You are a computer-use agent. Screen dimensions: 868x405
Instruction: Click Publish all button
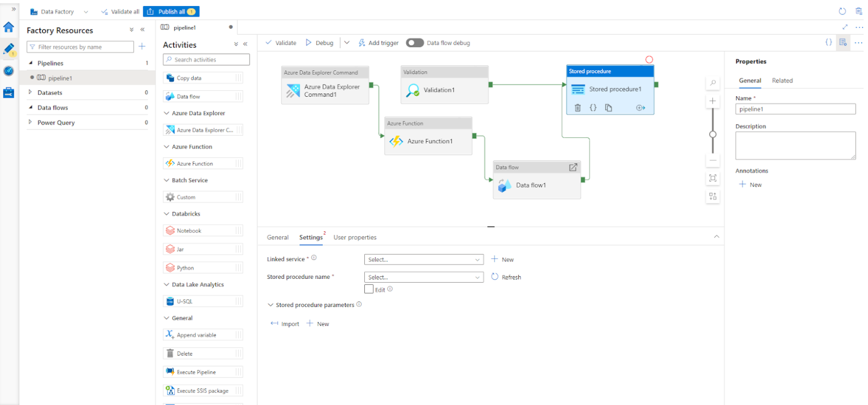click(171, 12)
